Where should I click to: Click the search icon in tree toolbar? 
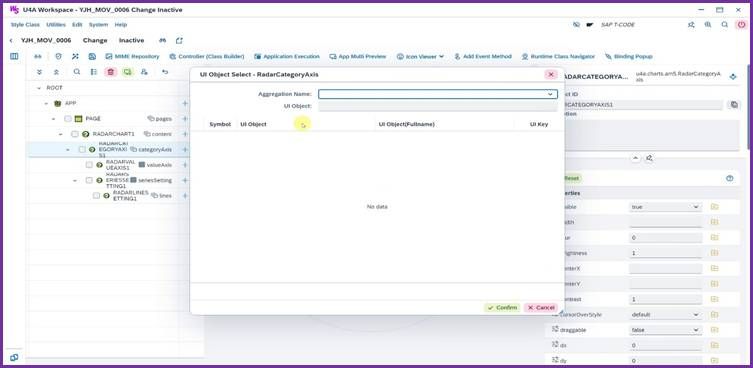tap(77, 72)
